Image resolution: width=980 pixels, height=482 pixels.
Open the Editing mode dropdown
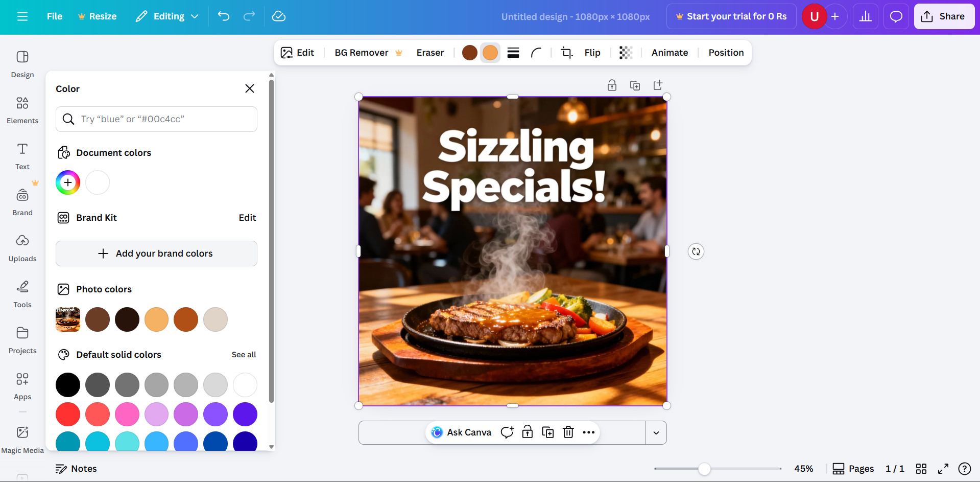click(x=167, y=16)
